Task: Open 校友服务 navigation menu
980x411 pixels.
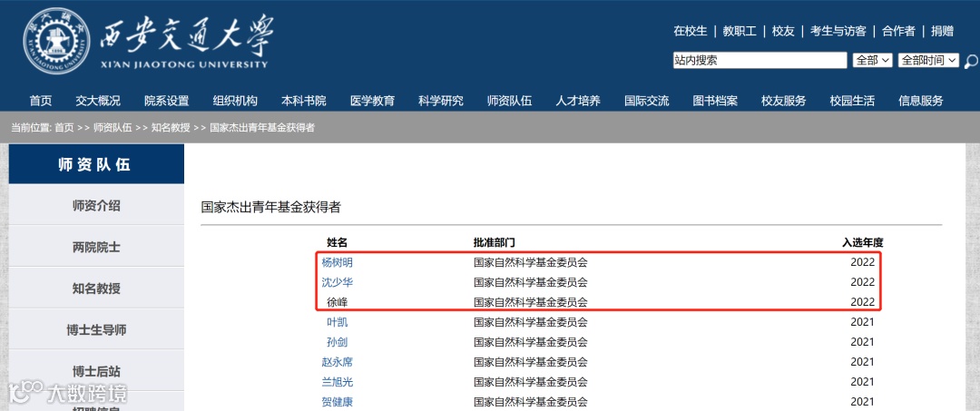Action: click(x=784, y=101)
